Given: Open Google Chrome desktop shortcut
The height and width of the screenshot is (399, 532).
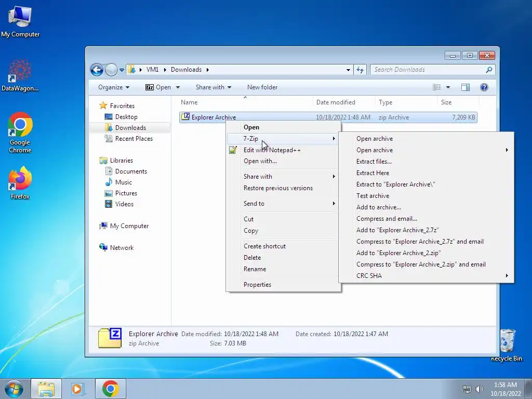Looking at the screenshot, I should [x=20, y=132].
